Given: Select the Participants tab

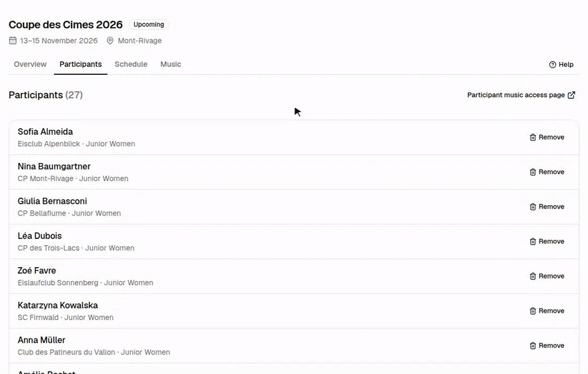Looking at the screenshot, I should (x=81, y=64).
